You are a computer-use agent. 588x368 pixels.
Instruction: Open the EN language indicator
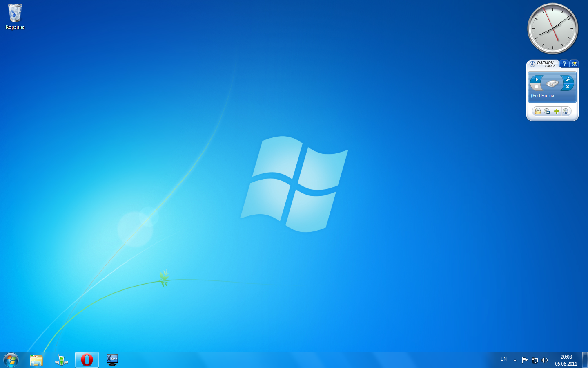tap(503, 359)
